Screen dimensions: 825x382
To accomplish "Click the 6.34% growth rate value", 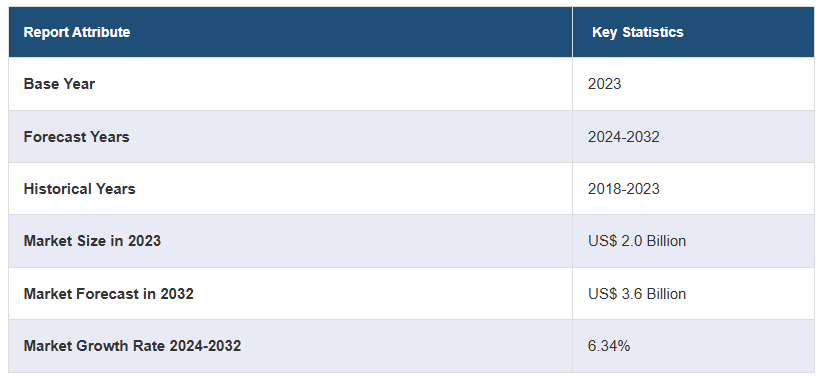I will [609, 346].
